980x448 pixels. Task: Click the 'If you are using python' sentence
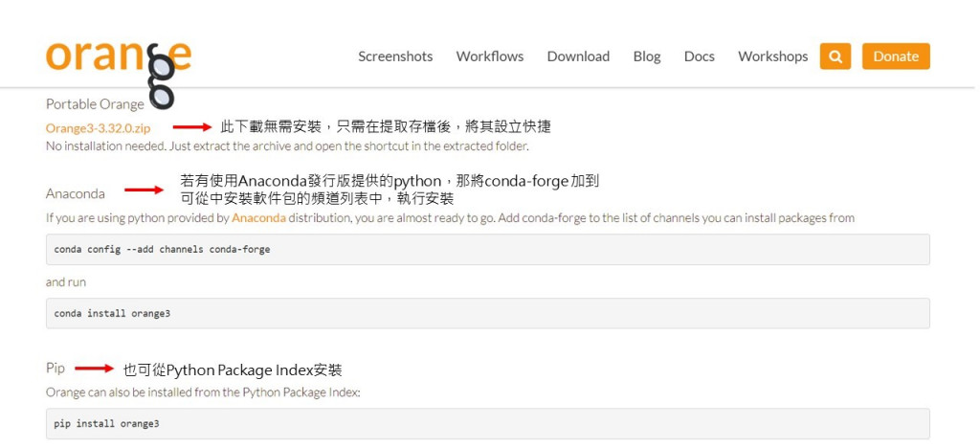[x=450, y=218]
